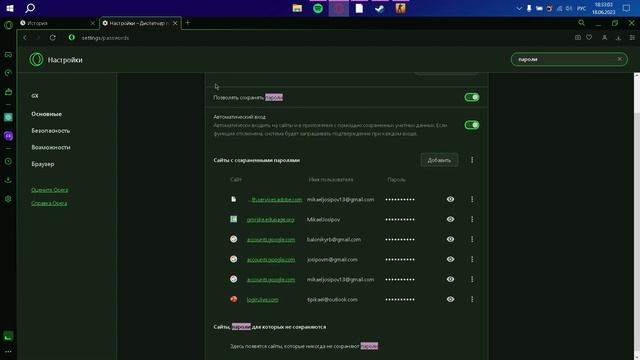
Task: Click the address bar showing settings/passwords
Action: click(x=105, y=38)
